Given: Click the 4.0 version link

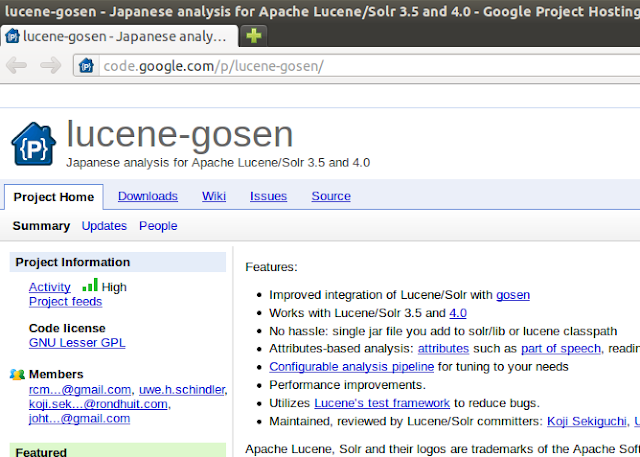Looking at the screenshot, I should pyautogui.click(x=458, y=313).
